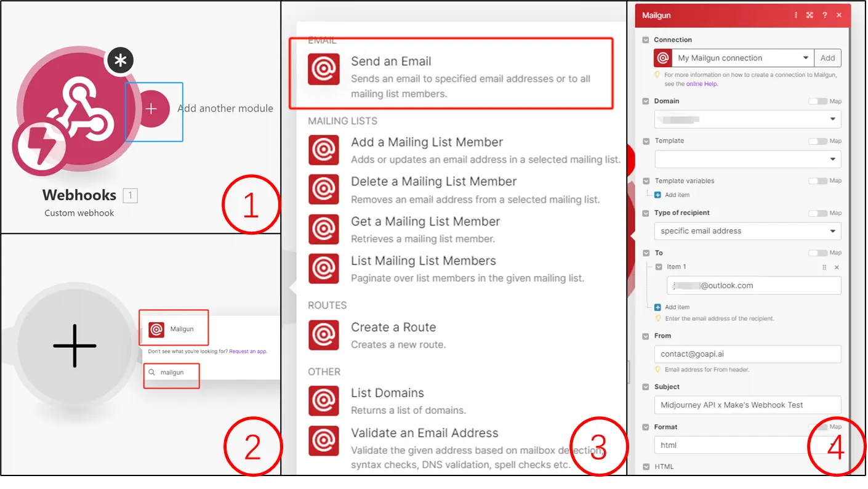The image size is (868, 489).
Task: Choose Create a Route from the actions list
Action: (393, 326)
